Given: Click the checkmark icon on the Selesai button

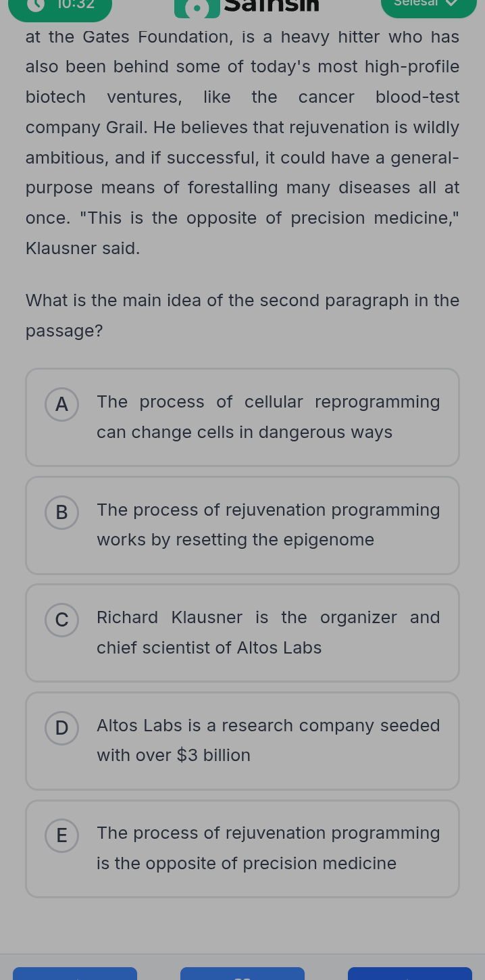Looking at the screenshot, I should point(451,3).
